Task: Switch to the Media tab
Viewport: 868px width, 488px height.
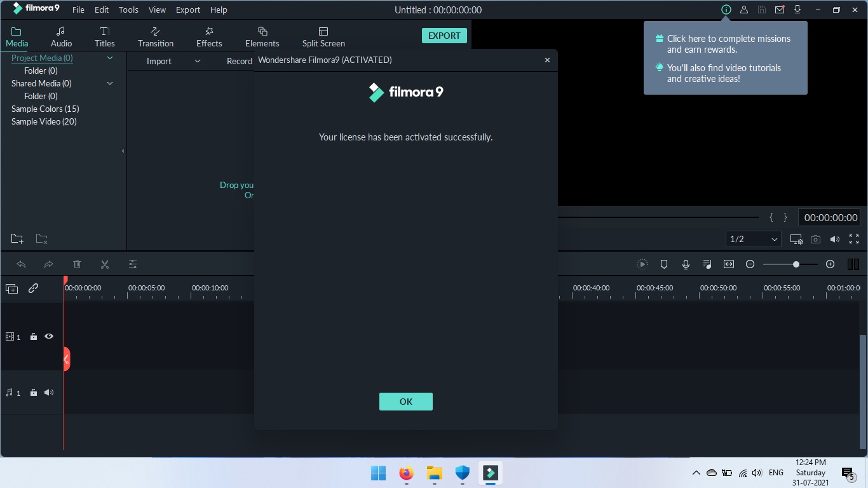Action: click(x=17, y=37)
